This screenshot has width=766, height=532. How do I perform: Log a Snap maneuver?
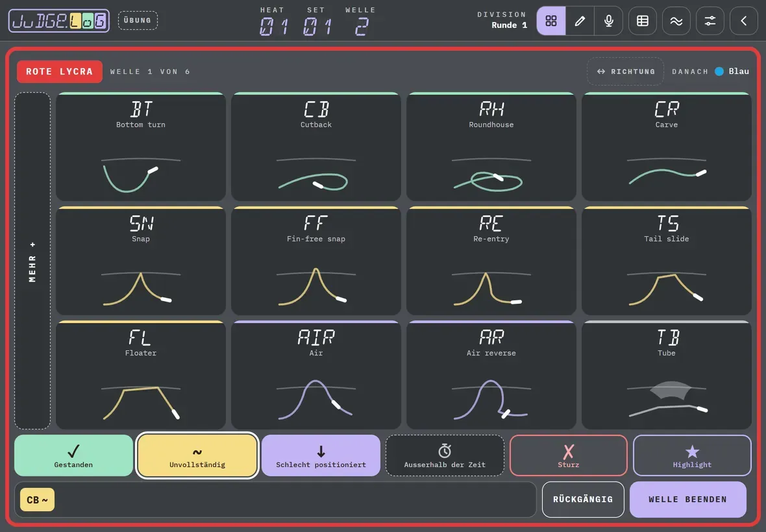141,261
